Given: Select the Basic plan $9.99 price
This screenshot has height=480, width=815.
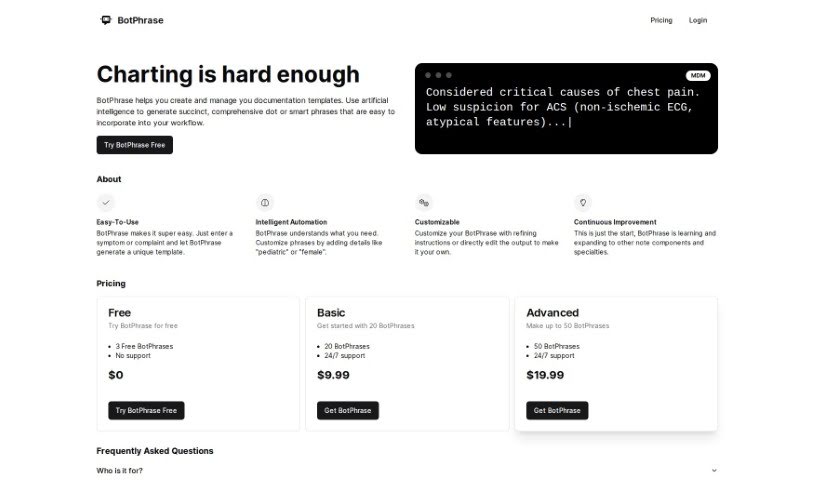Looking at the screenshot, I should pos(334,375).
